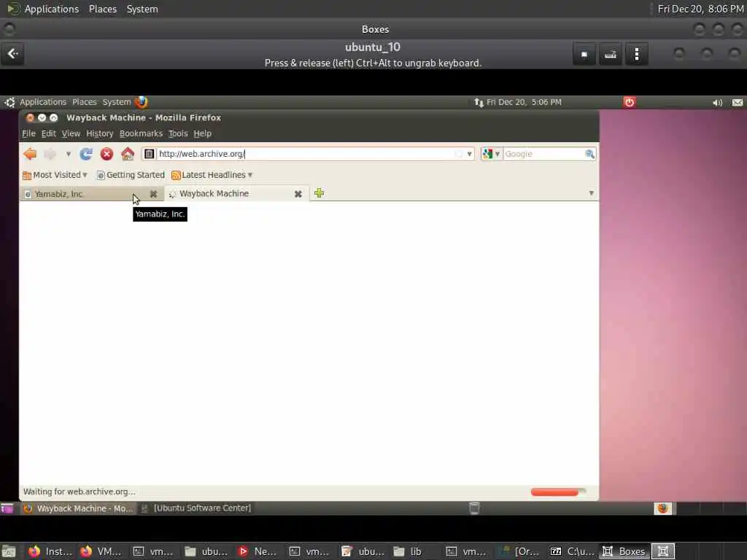
Task: Click last Boxes icon in host taskbar
Action: click(x=663, y=551)
